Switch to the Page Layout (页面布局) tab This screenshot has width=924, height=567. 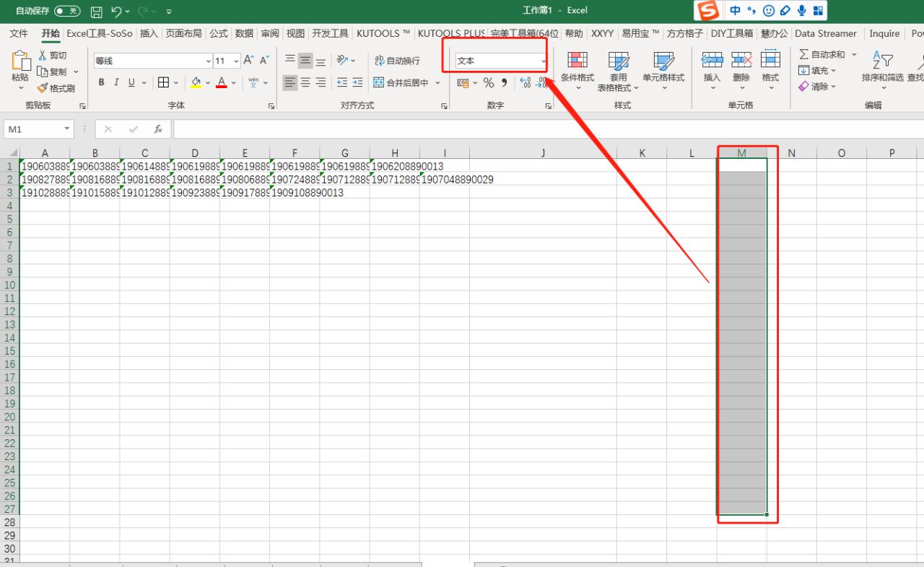183,33
